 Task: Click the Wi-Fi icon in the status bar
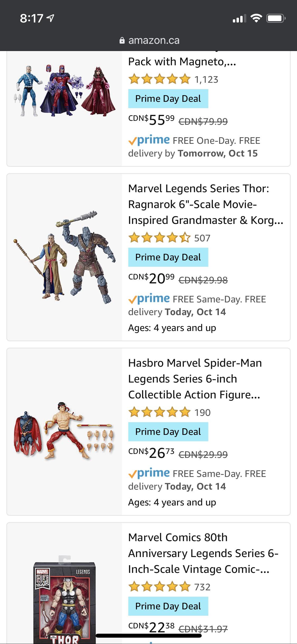255,19
